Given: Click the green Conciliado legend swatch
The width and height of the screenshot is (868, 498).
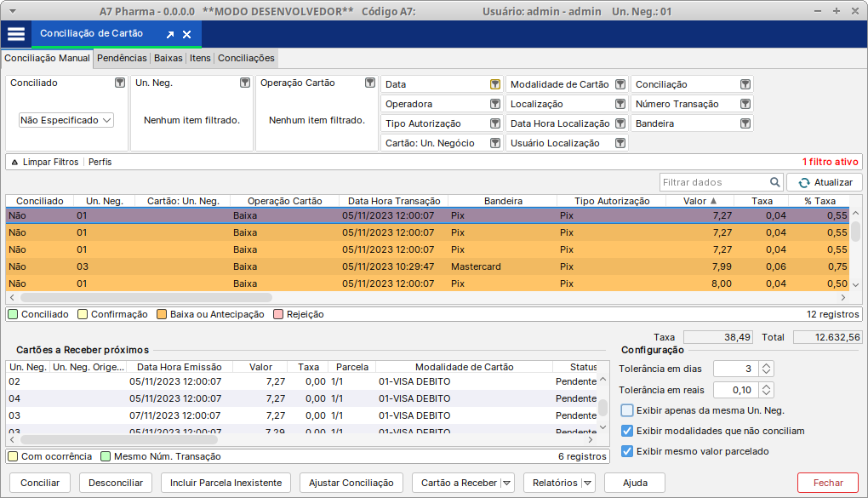Looking at the screenshot, I should (x=13, y=314).
